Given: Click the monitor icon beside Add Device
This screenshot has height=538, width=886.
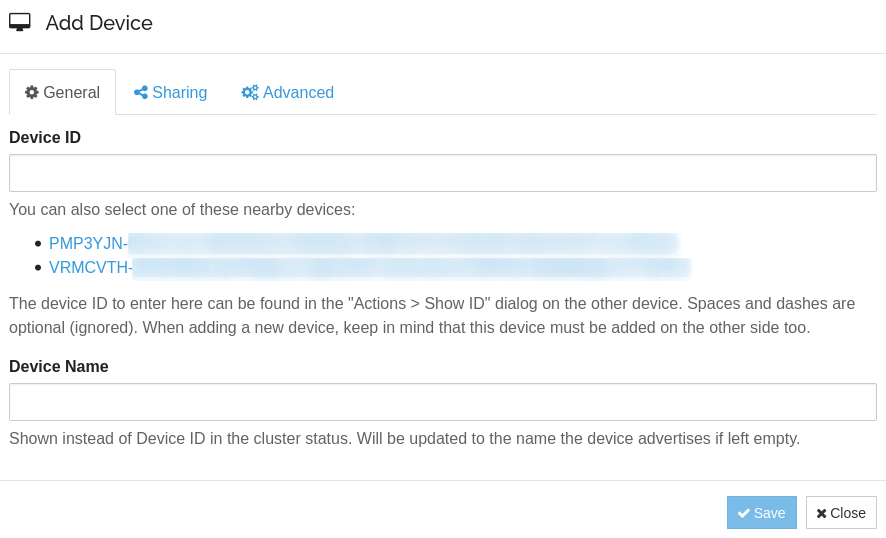Looking at the screenshot, I should point(20,22).
